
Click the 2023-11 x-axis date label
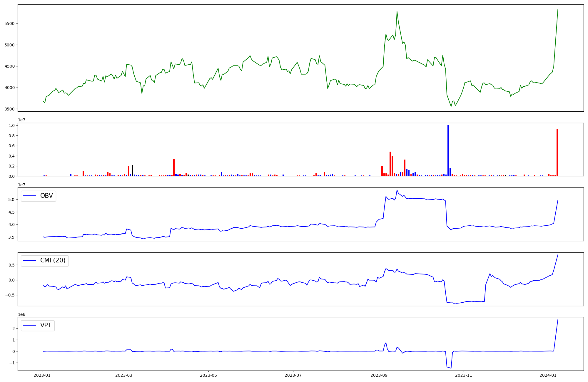464,375
